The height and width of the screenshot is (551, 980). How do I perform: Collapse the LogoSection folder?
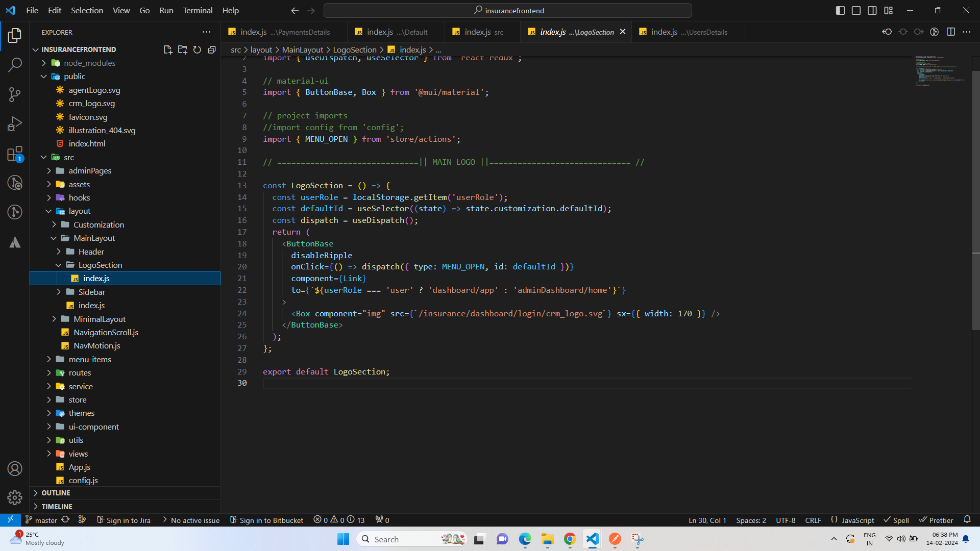[100, 265]
